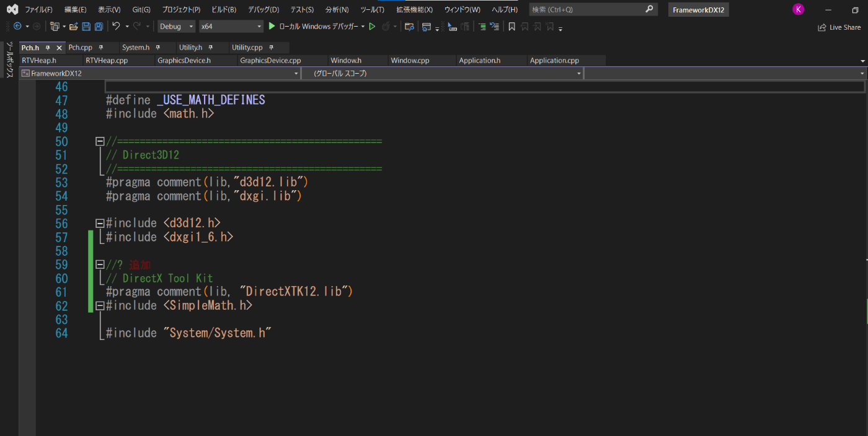This screenshot has width=868, height=436.
Task: Save the current Pch.h file
Action: tap(87, 26)
